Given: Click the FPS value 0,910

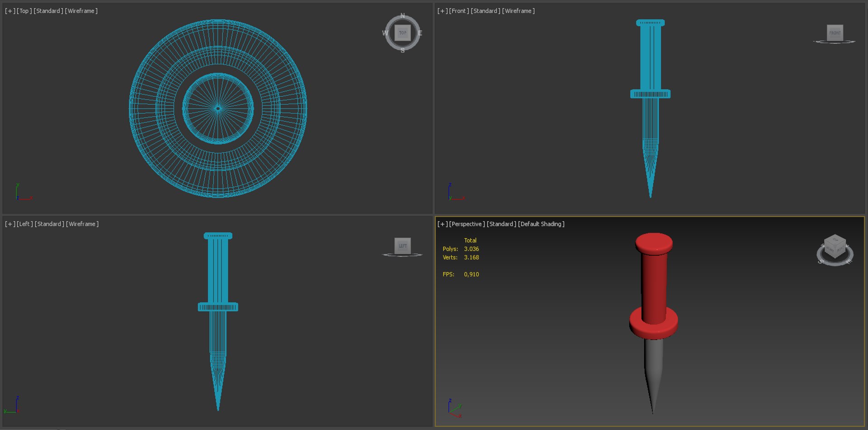Looking at the screenshot, I should point(472,274).
